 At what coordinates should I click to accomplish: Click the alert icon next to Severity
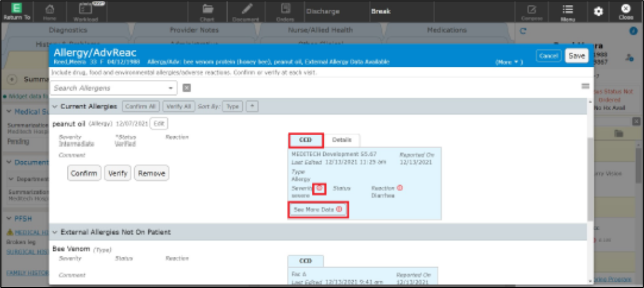319,188
